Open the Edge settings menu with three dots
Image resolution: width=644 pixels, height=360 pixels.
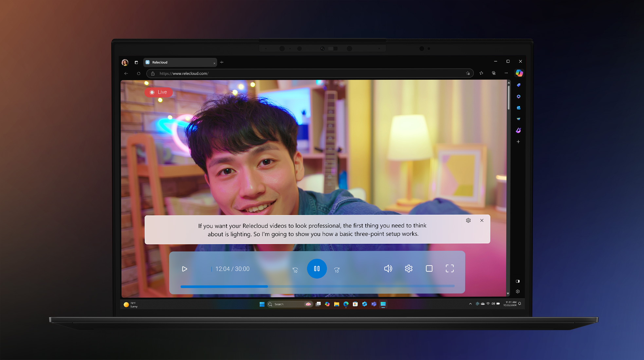tap(506, 73)
